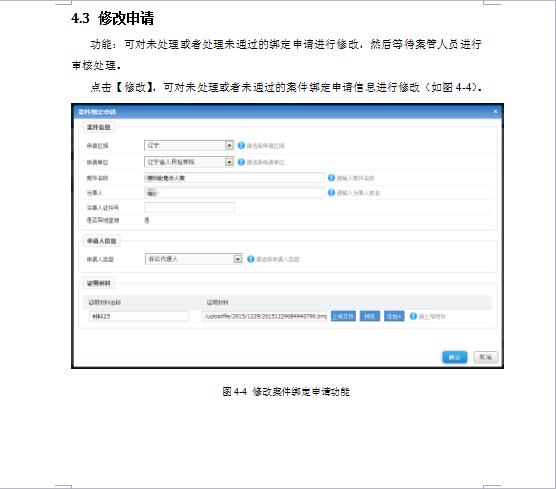Click info icon next to 案件名称 field
This screenshot has height=489, width=556.
click(331, 178)
